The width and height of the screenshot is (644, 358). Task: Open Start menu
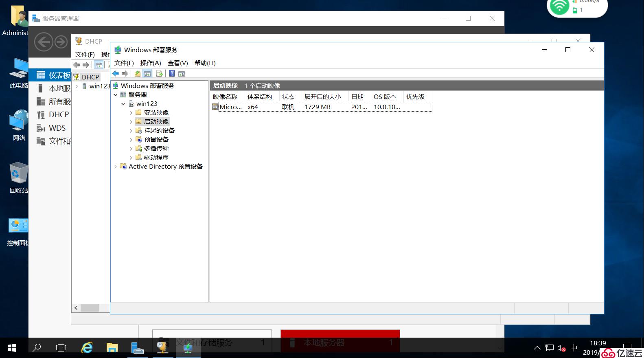pos(12,348)
